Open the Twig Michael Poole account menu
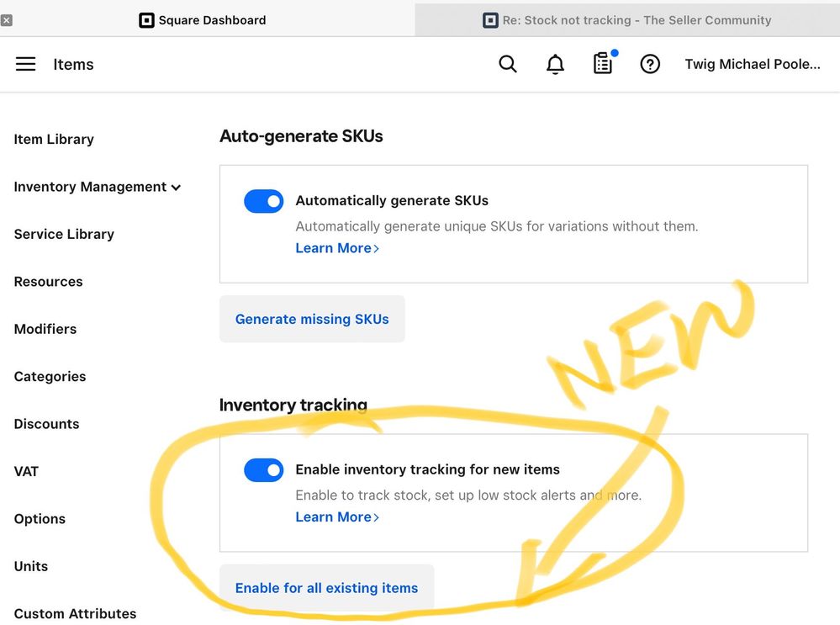This screenshot has width=840, height=625. click(x=752, y=64)
